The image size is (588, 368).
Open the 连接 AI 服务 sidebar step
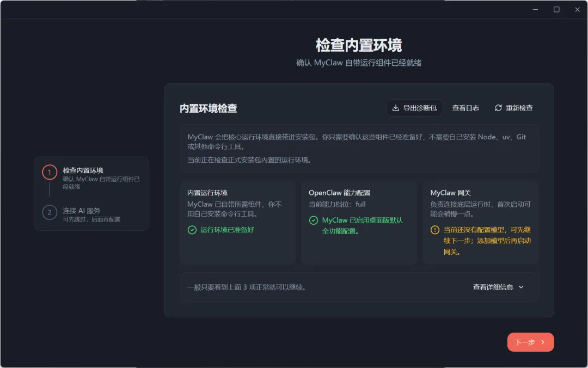[x=91, y=214]
